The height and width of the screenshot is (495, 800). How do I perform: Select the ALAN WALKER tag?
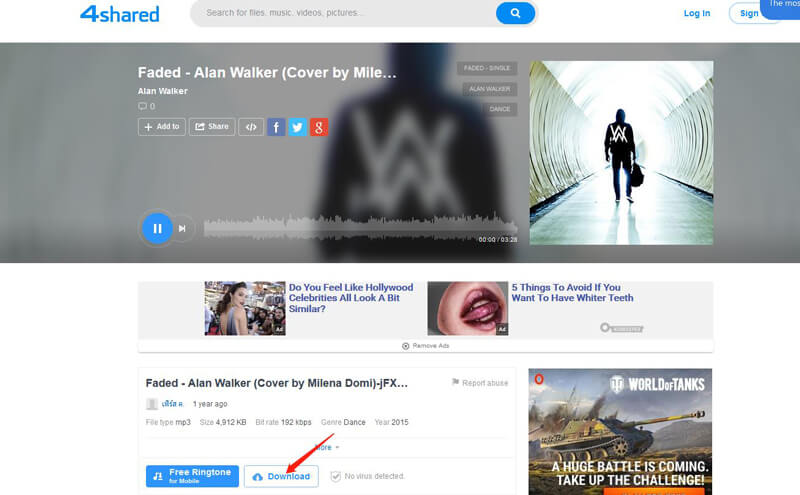(x=489, y=89)
